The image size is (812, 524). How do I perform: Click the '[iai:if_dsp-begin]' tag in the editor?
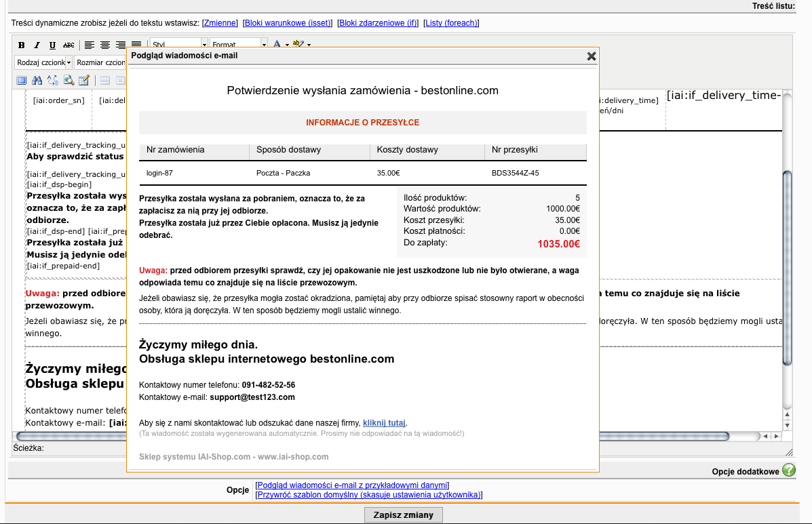pyautogui.click(x=59, y=184)
